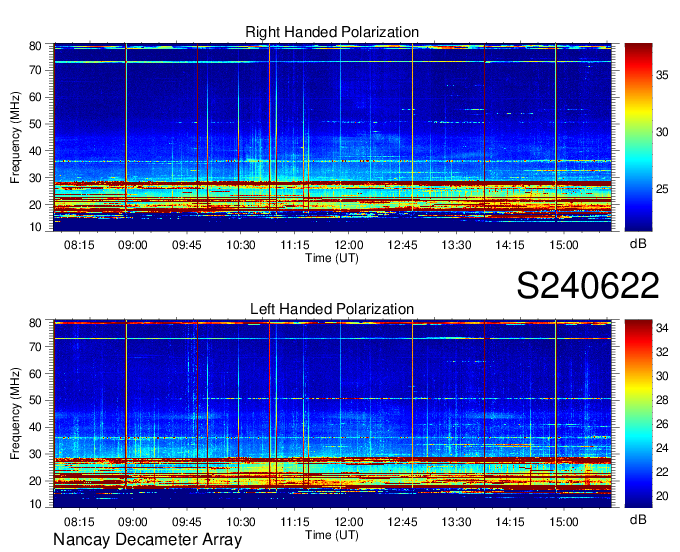680x552 pixels.
Task: Click the 12:00 tick under Right Handed plot
Action: [x=348, y=245]
